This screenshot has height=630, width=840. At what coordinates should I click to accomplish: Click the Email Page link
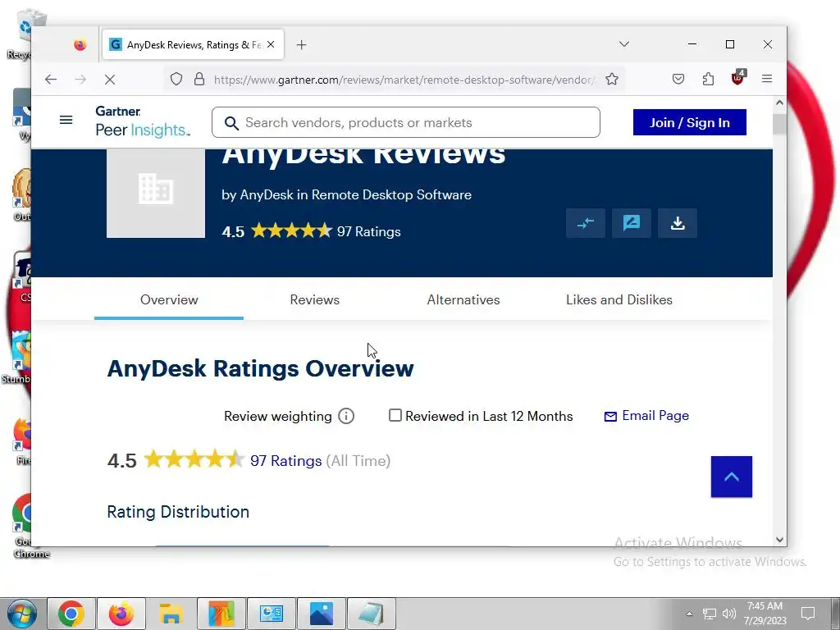coord(646,416)
